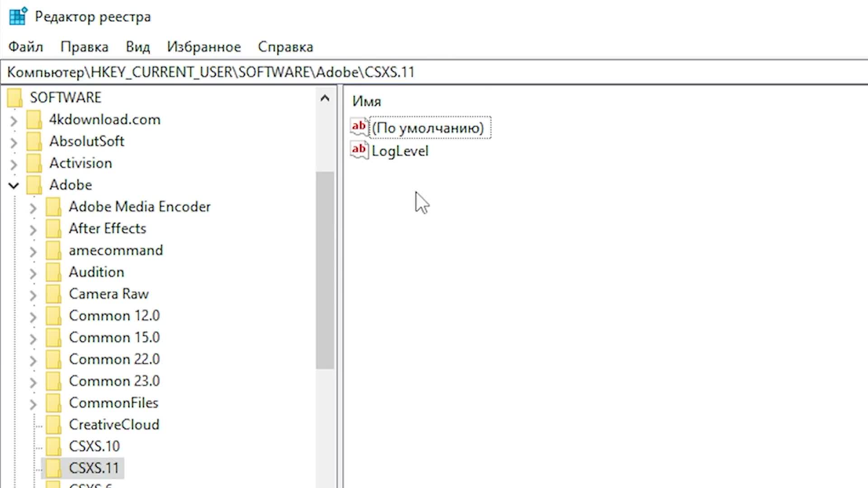The image size is (868, 488).
Task: Select the Common 15.0 folder icon
Action: tap(53, 337)
